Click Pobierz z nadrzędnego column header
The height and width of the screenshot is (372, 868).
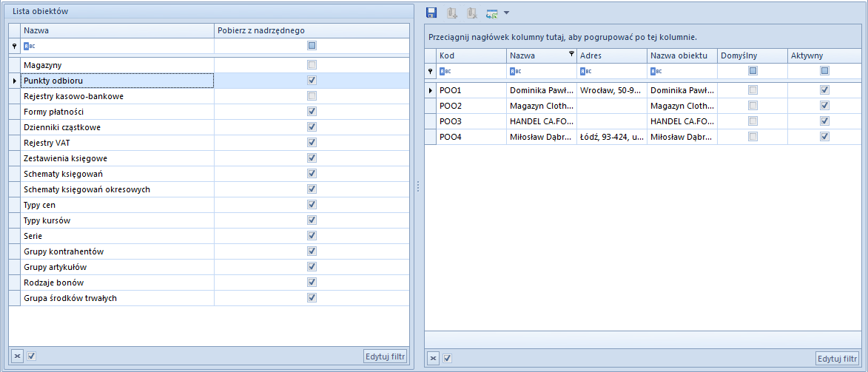click(x=312, y=30)
